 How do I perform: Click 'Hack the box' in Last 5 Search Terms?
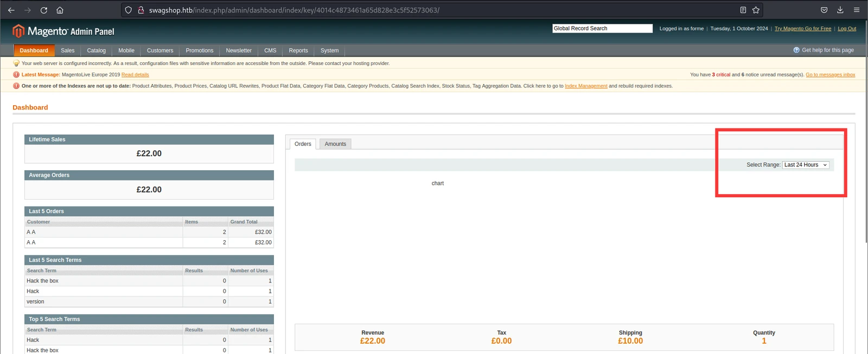tap(42, 281)
